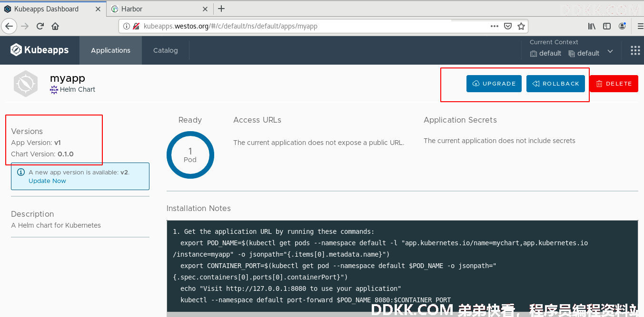Open the browser library icon
The height and width of the screenshot is (317, 644).
coord(592,26)
